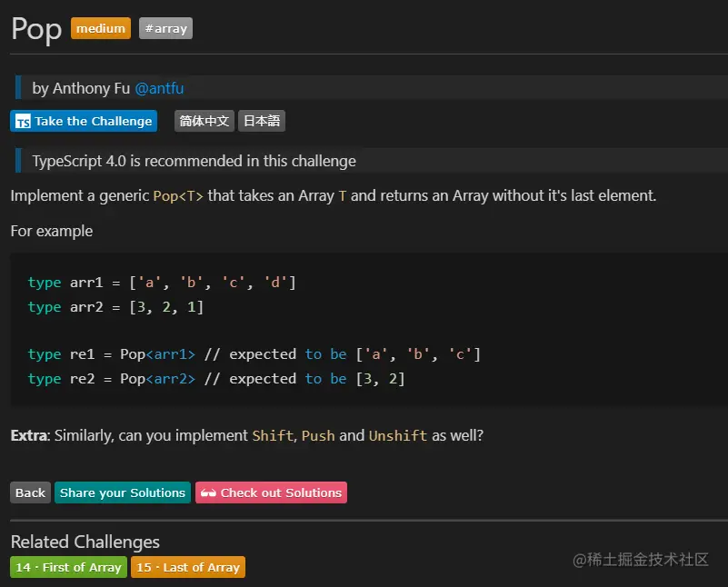Click Share your Solutions button
The image size is (728, 587).
pos(123,492)
